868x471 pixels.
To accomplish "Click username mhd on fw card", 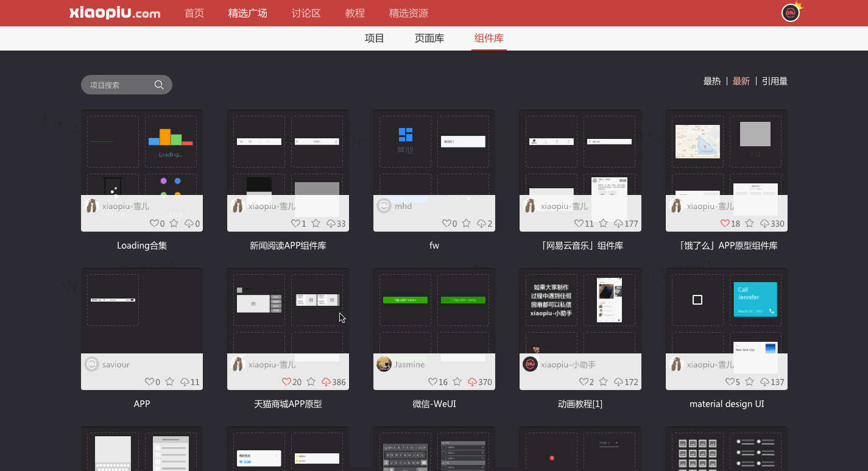I will click(403, 206).
